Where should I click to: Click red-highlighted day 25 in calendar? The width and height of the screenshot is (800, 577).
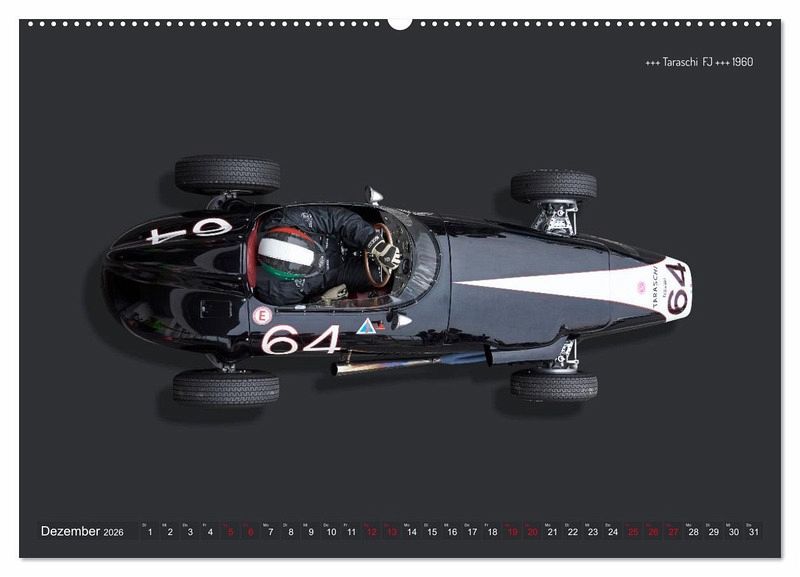pos(632,532)
